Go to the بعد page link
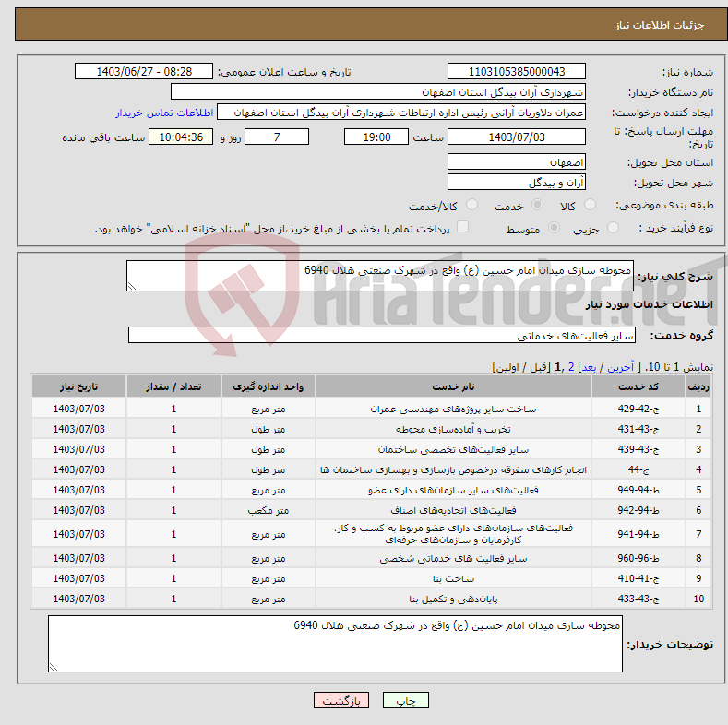 [589, 367]
